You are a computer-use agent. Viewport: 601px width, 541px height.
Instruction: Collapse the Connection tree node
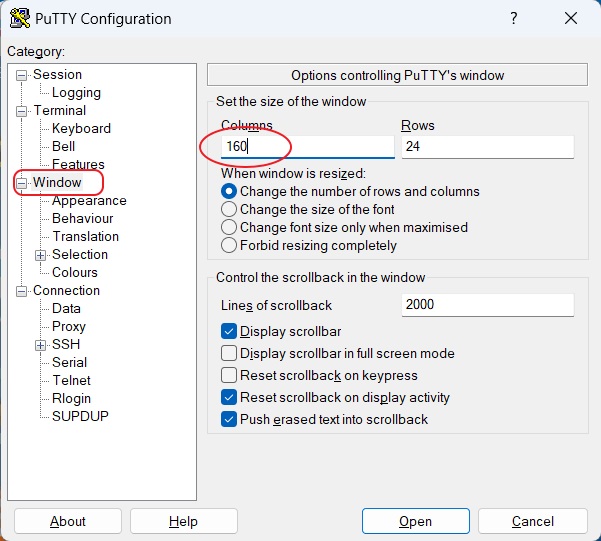21,291
